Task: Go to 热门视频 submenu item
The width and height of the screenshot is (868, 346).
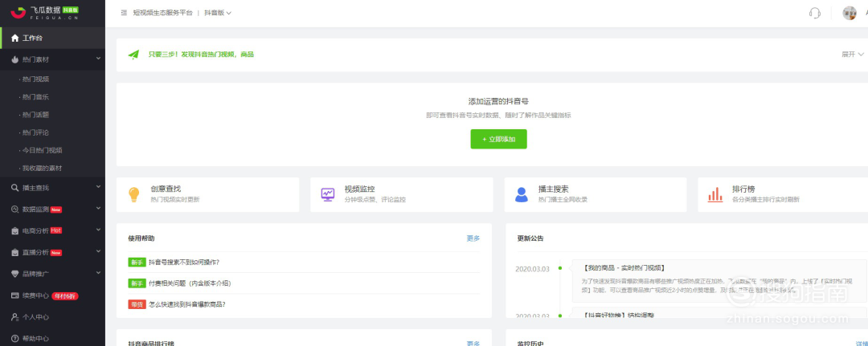Action: 36,79
